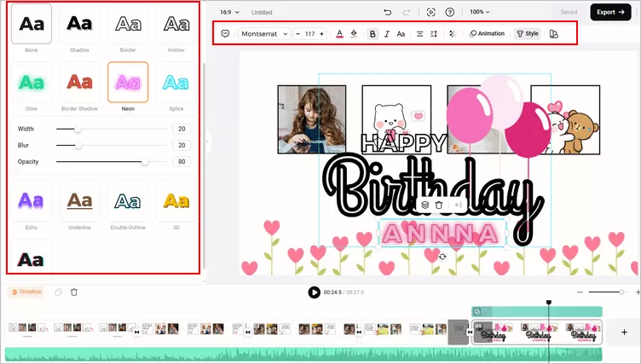Image resolution: width=641 pixels, height=364 pixels.
Task: Edit the font size value 117
Action: pyautogui.click(x=310, y=33)
